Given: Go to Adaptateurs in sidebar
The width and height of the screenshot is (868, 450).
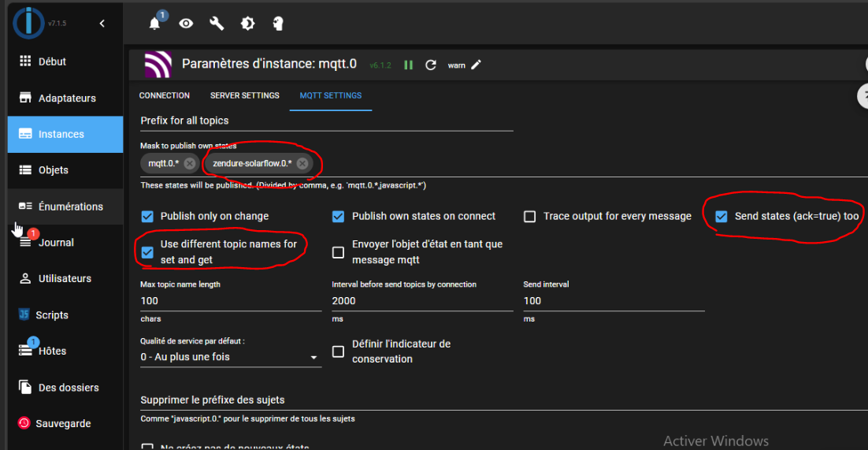Looking at the screenshot, I should [67, 99].
